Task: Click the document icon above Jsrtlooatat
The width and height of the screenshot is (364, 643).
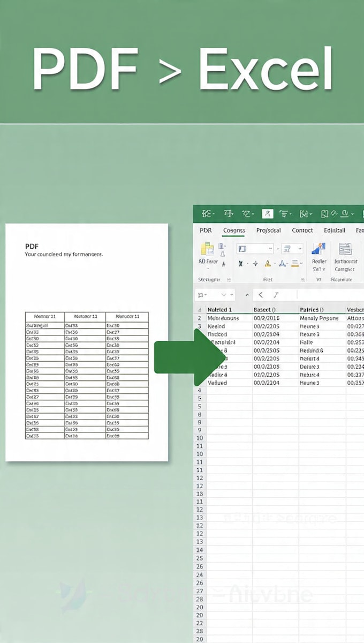Action: 345,250
